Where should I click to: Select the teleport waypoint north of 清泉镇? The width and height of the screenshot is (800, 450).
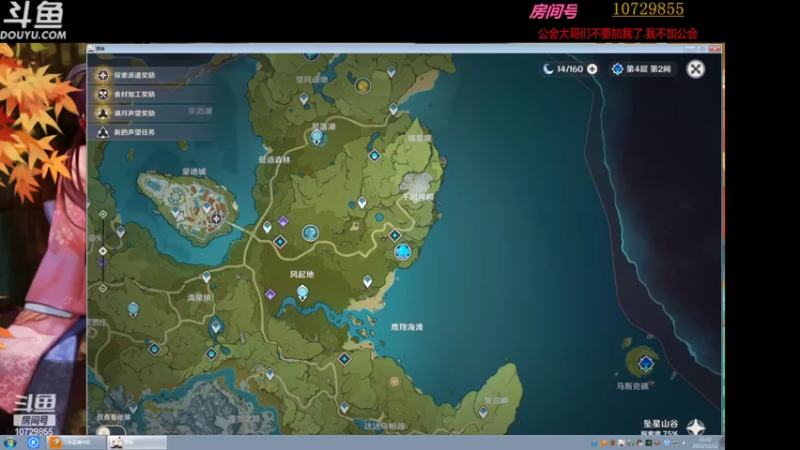coord(206,277)
